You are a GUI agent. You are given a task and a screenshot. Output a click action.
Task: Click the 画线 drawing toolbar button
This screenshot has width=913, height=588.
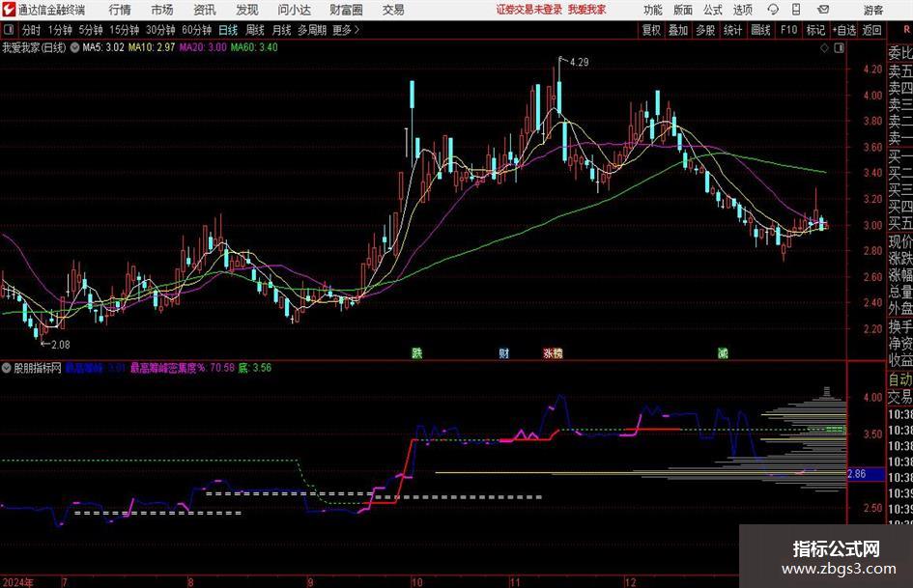pos(761,30)
